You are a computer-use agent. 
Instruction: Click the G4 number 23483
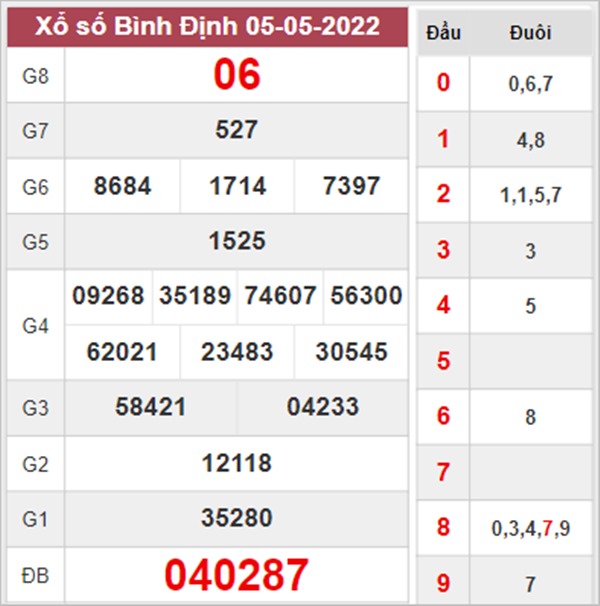[237, 352]
